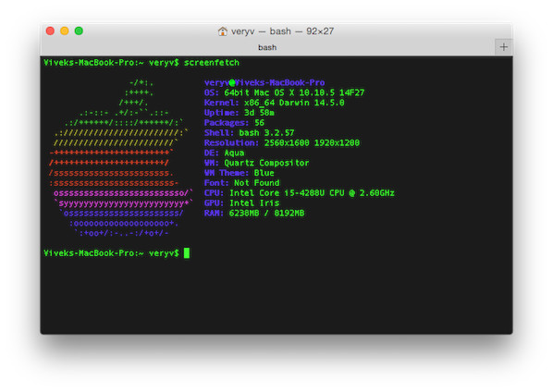Click the screenfetch command text
This screenshot has width=553, height=392.
coord(212,63)
